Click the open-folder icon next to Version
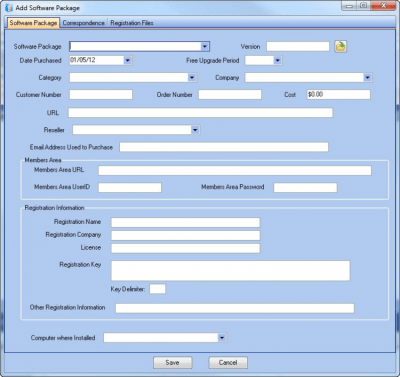The image size is (400, 377). pyautogui.click(x=340, y=46)
